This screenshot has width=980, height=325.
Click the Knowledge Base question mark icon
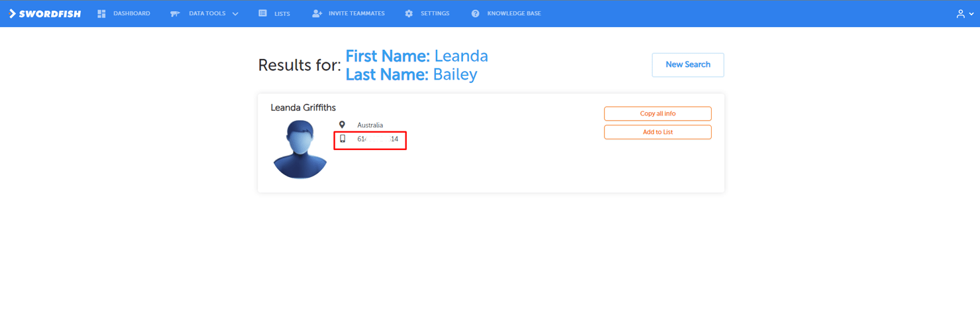[475, 13]
